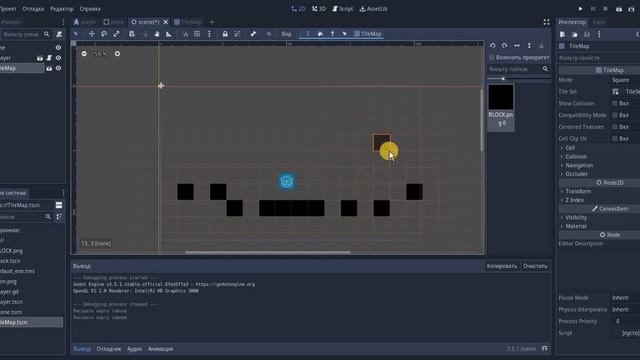Load an existing resource in Inspector
Screen dimensions: 640x360
(574, 34)
